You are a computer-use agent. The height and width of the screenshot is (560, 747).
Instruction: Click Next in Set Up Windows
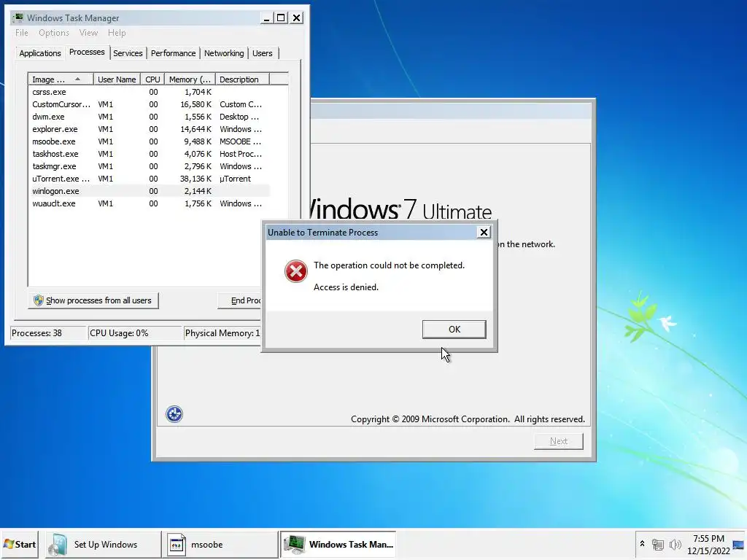(558, 441)
